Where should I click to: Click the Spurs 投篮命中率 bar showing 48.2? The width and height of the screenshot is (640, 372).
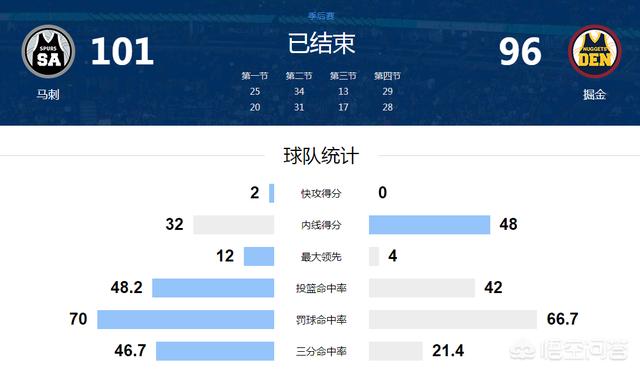pyautogui.click(x=213, y=288)
